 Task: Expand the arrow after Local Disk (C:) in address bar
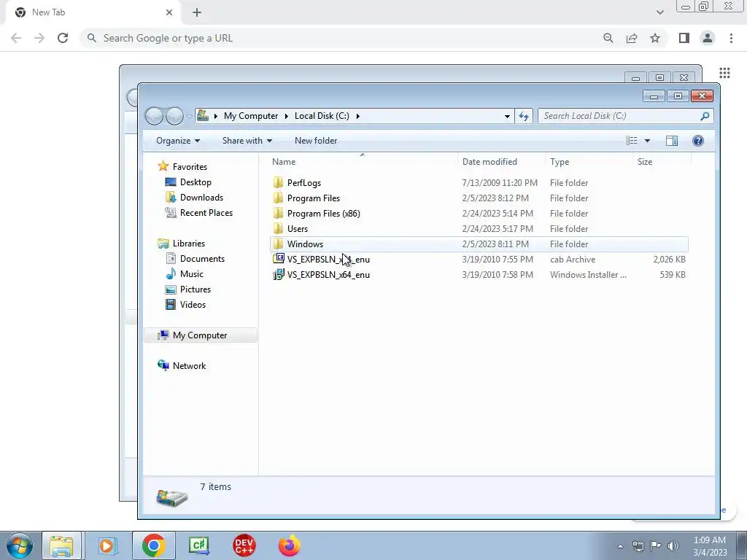357,116
